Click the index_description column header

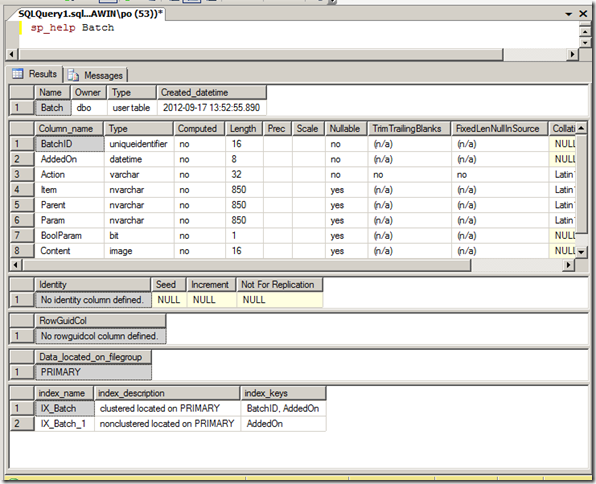pyautogui.click(x=167, y=393)
